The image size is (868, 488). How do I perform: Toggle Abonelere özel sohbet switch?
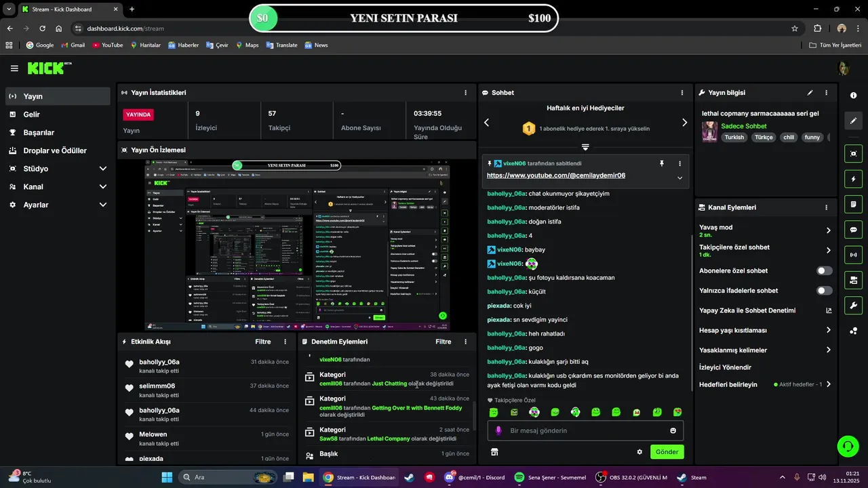pyautogui.click(x=824, y=270)
